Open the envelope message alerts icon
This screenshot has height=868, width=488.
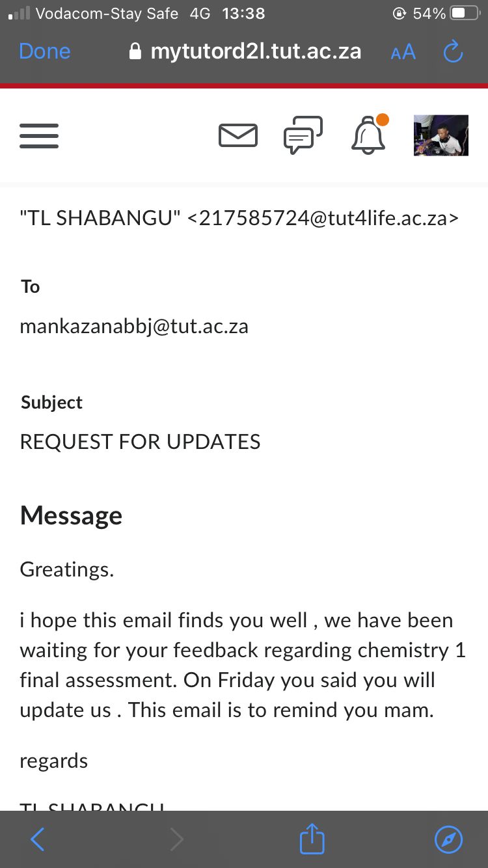(x=237, y=136)
